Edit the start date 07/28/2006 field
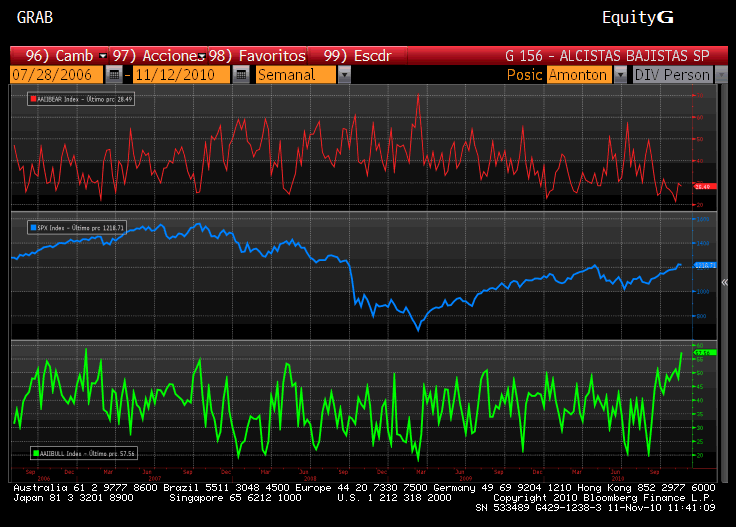The height and width of the screenshot is (527, 736). (x=56, y=75)
